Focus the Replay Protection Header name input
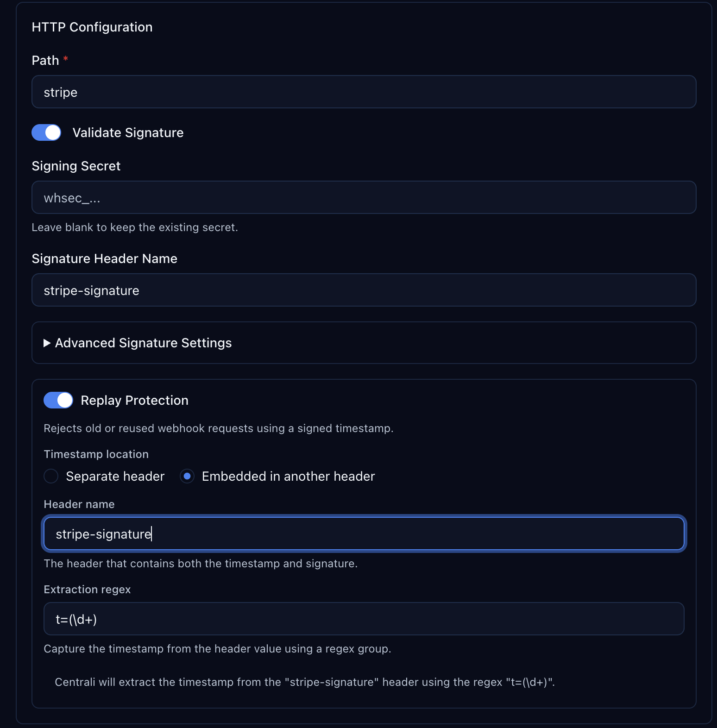Viewport: 717px width, 728px height. click(364, 534)
